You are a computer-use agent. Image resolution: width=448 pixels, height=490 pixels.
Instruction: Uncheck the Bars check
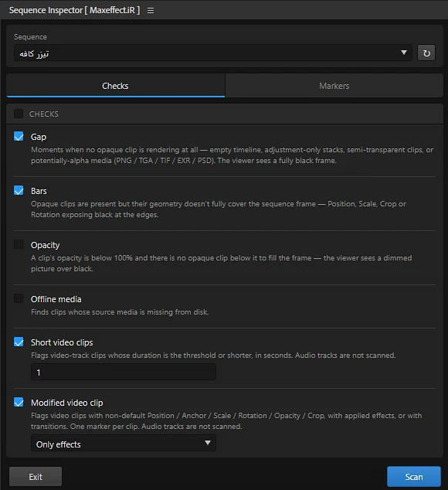(19, 191)
